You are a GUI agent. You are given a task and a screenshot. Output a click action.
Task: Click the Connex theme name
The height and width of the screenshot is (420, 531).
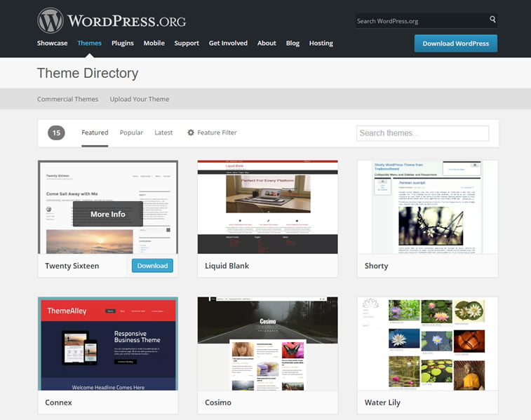coord(59,402)
